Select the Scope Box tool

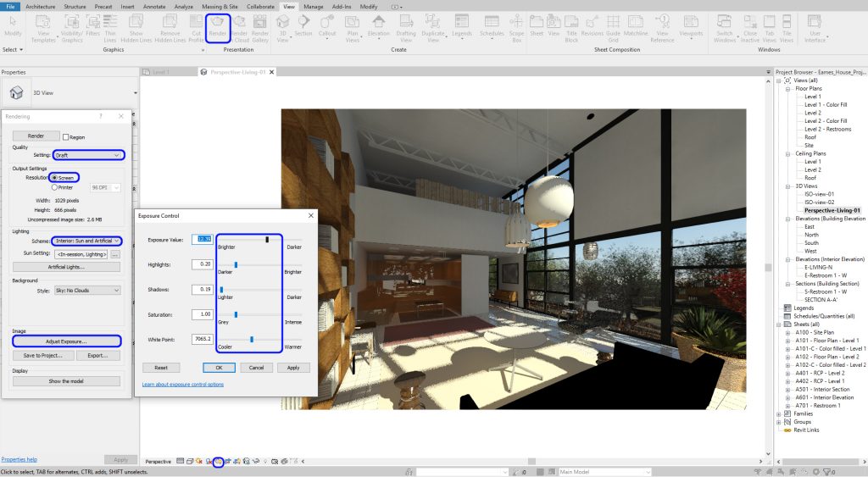[x=516, y=28]
